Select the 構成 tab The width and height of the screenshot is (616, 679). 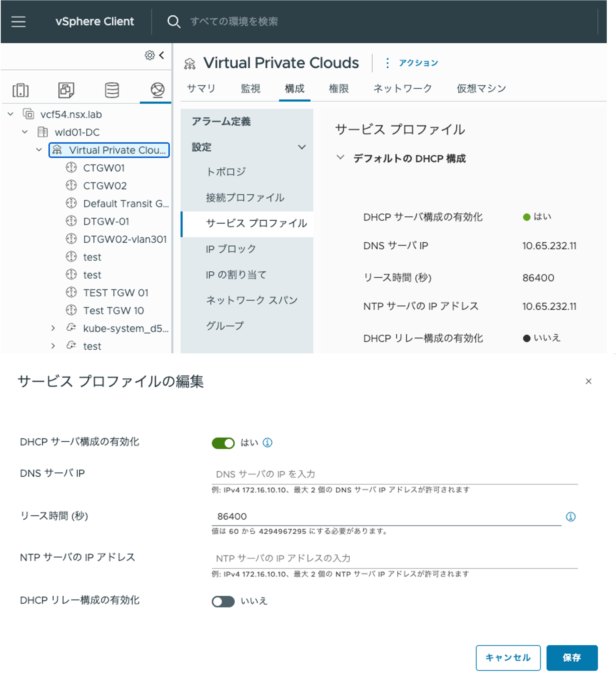[294, 89]
